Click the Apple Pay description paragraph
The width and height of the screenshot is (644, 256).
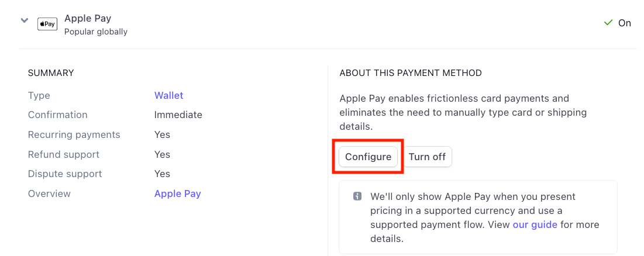(462, 112)
